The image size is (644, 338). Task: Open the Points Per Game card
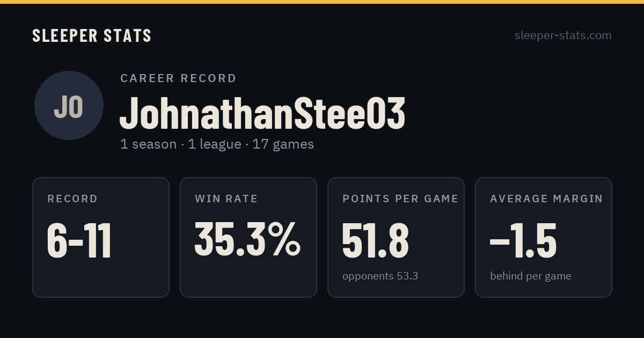point(396,237)
